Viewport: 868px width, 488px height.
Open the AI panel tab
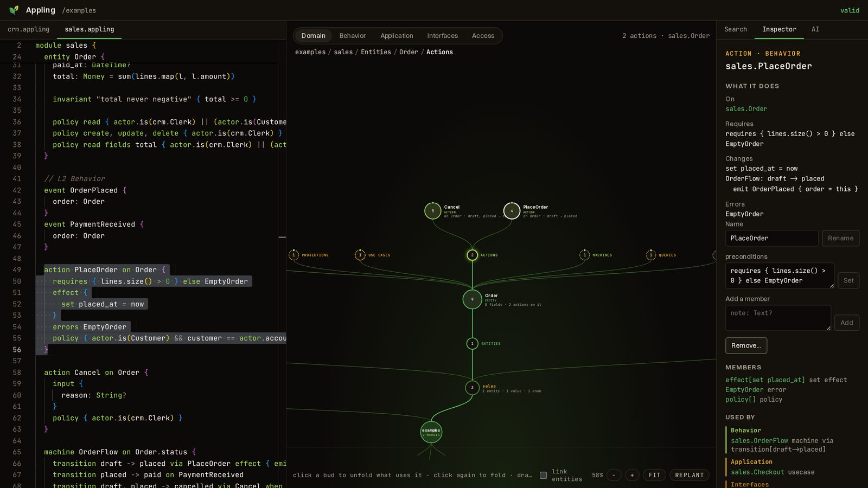[815, 29]
